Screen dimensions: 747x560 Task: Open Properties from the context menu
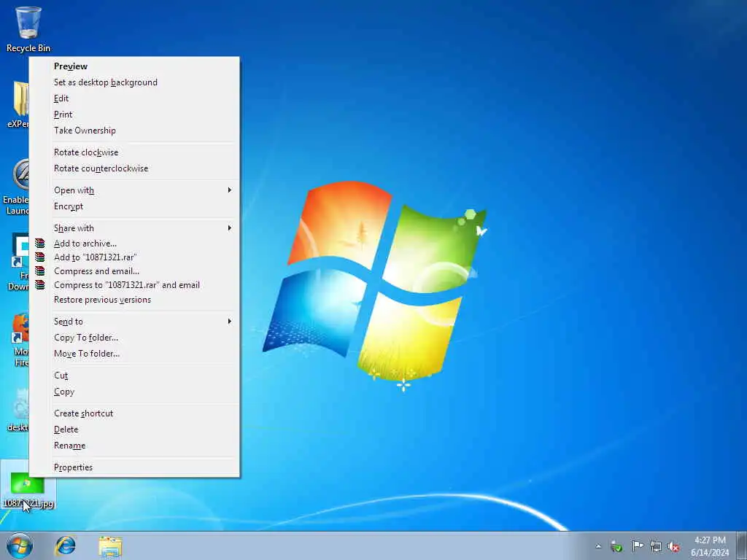click(134, 467)
